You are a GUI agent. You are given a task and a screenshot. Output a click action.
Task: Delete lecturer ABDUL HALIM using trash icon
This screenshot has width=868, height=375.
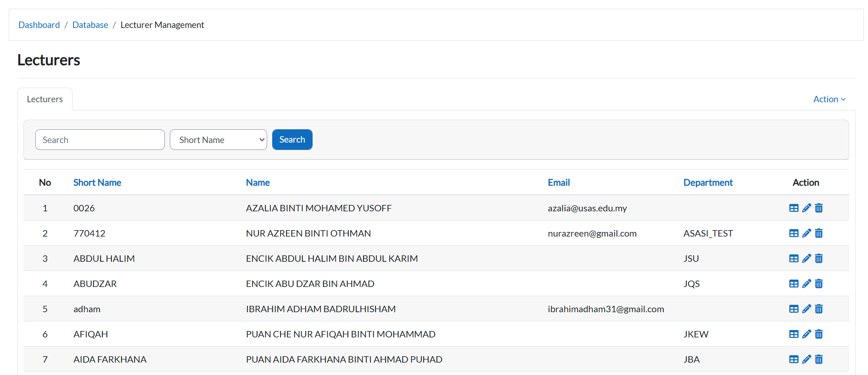819,259
